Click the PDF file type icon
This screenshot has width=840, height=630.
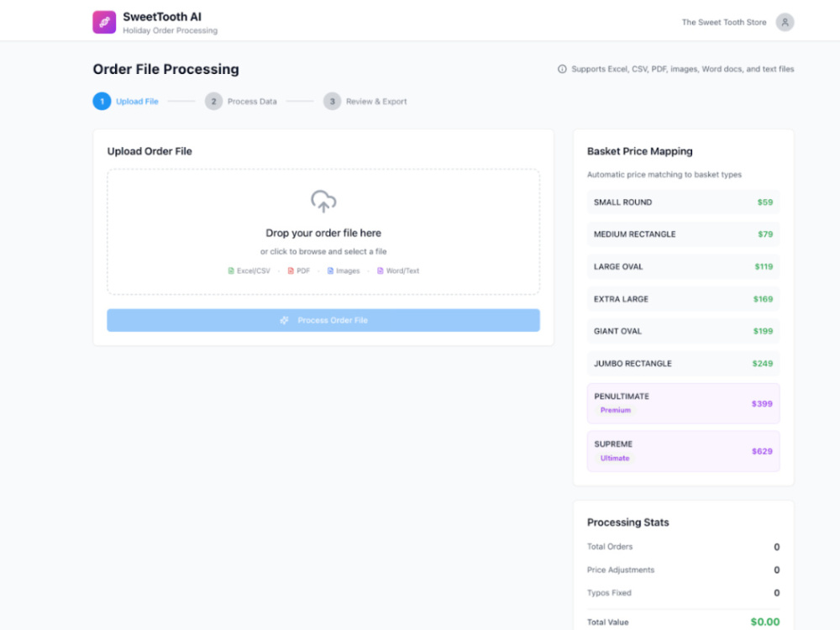(291, 271)
